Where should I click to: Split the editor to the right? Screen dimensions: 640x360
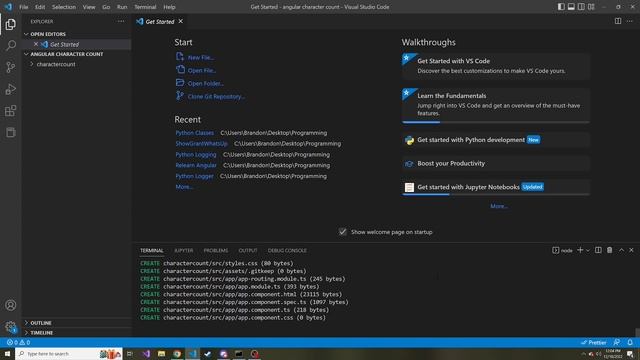coord(618,21)
